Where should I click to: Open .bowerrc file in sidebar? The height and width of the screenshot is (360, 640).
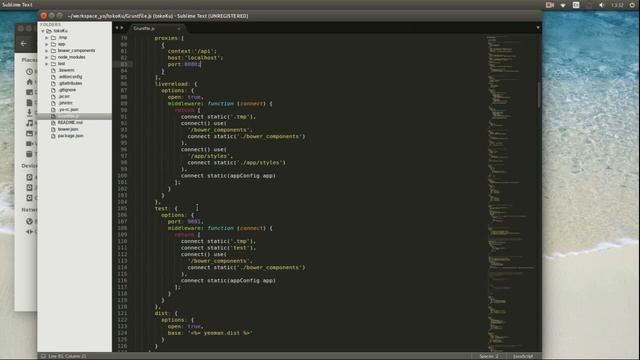66,70
